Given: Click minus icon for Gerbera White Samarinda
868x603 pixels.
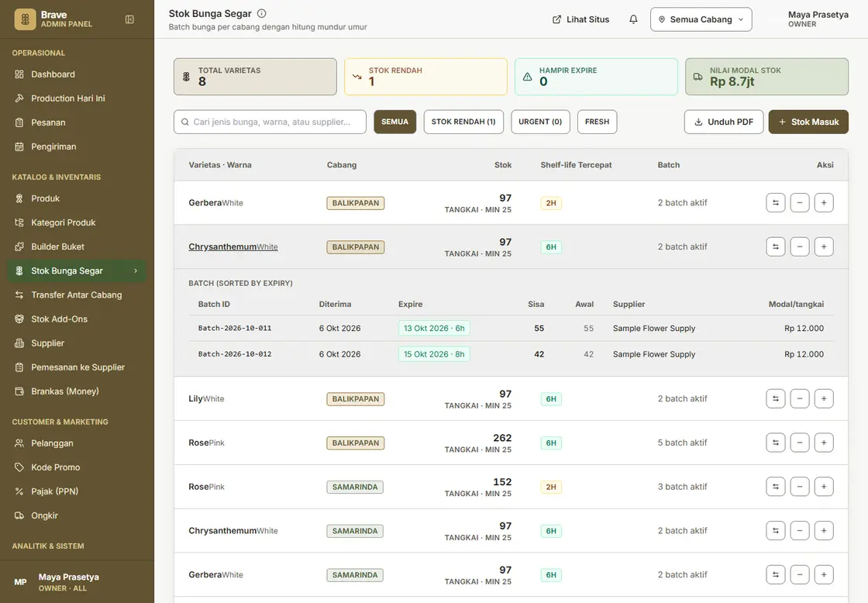Looking at the screenshot, I should tap(800, 575).
